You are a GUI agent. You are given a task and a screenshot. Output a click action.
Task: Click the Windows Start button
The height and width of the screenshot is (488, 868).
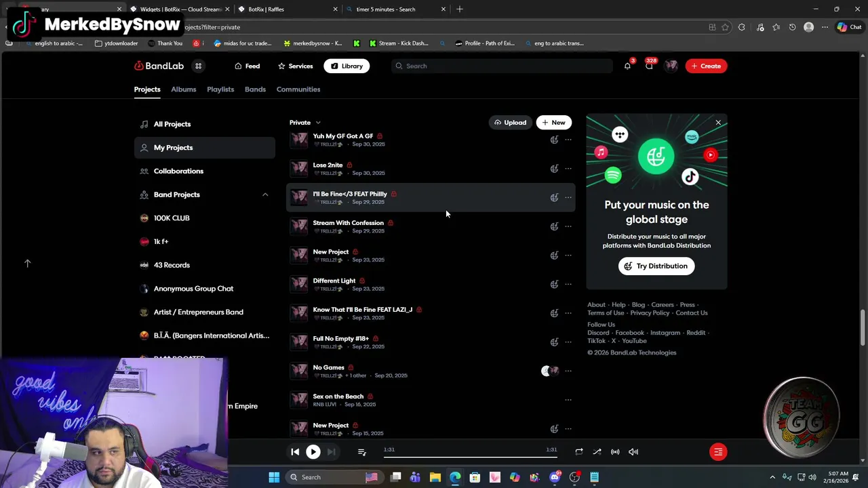click(x=274, y=477)
